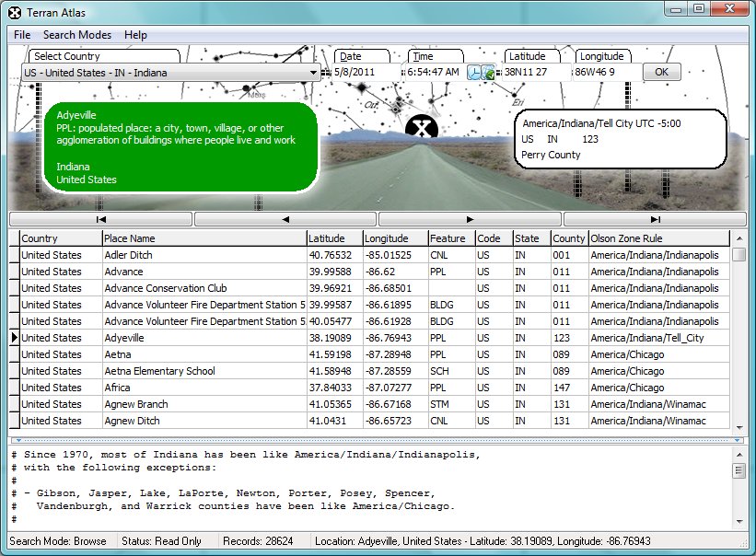Select the Advance Conservation Club row
Image resolution: width=756 pixels, height=556 pixels.
click(375, 288)
